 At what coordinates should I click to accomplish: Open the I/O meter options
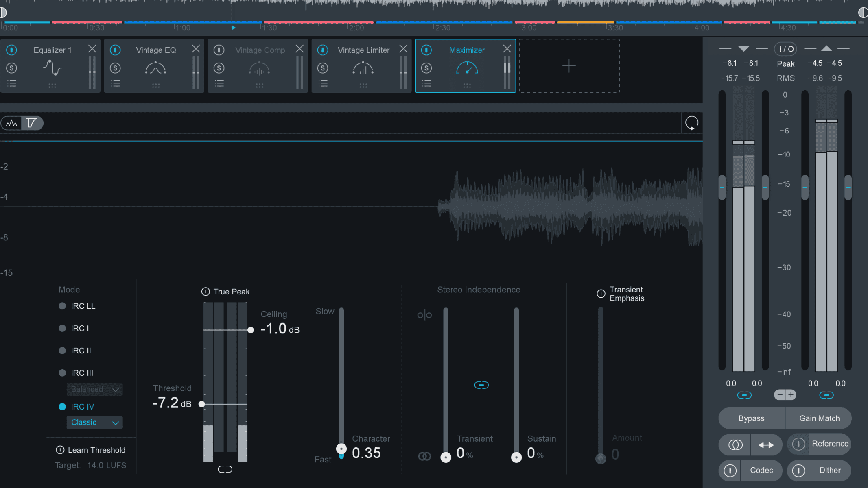pos(785,49)
